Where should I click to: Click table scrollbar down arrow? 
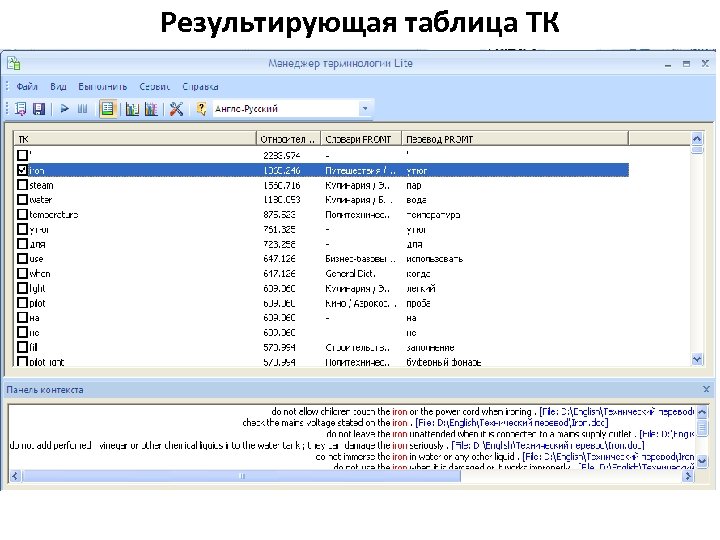[697, 360]
